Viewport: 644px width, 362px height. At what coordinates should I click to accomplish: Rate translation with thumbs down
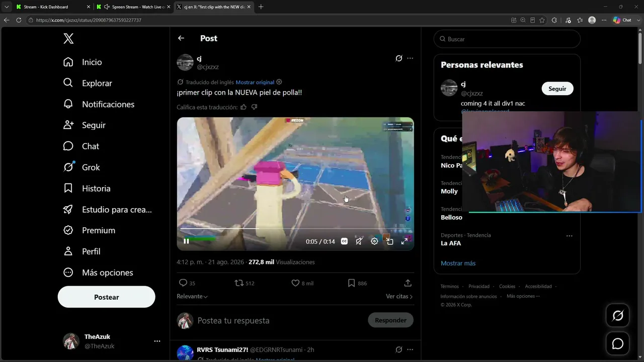[254, 107]
